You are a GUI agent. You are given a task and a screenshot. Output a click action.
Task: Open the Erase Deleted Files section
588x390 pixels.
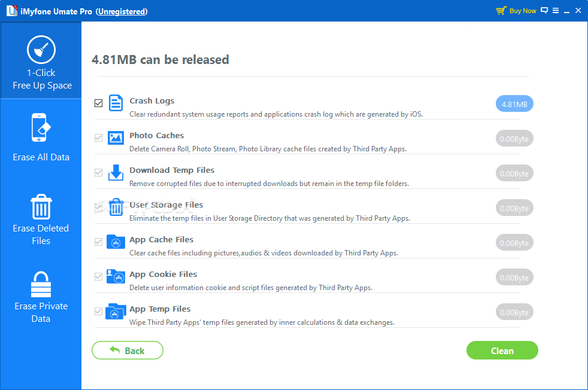(x=41, y=220)
